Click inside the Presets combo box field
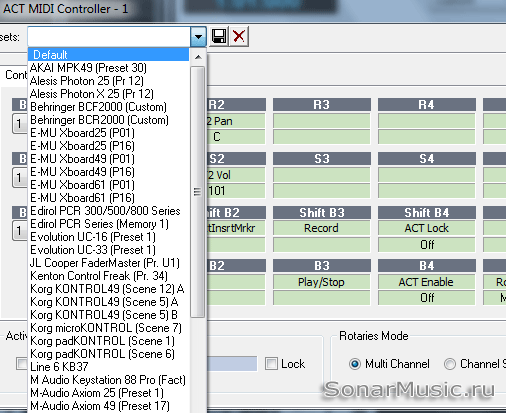This screenshot has width=506, height=413. [x=109, y=36]
